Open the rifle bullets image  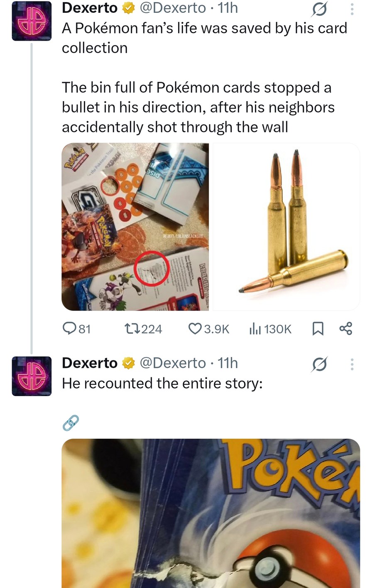click(286, 227)
